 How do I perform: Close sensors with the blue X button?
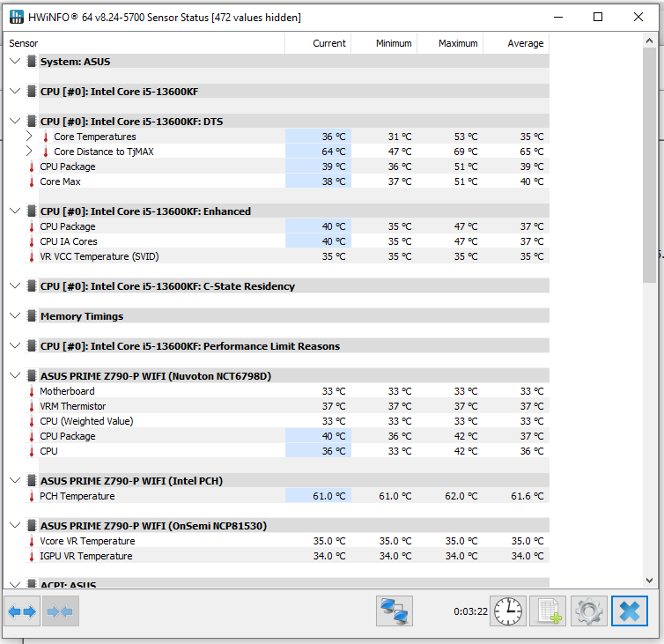[630, 611]
